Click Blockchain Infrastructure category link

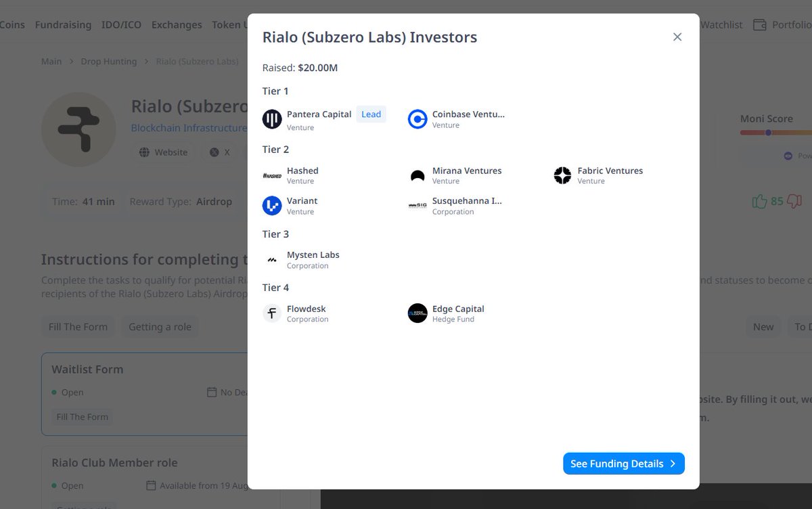189,128
